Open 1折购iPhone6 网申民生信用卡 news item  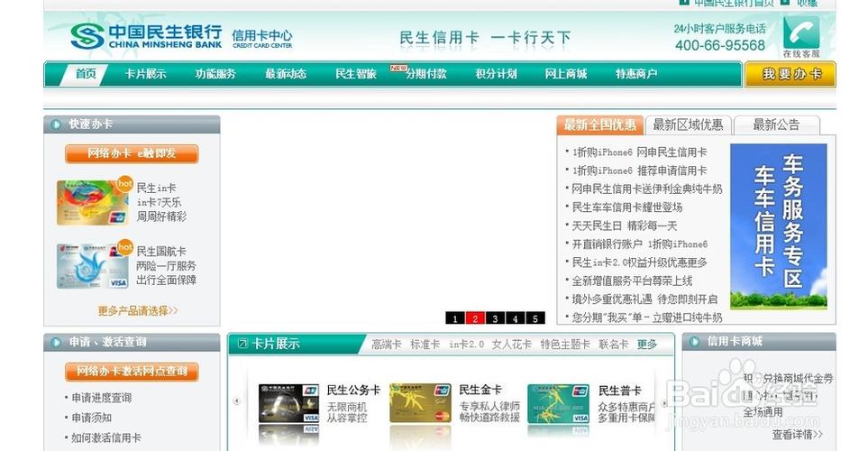pos(639,152)
